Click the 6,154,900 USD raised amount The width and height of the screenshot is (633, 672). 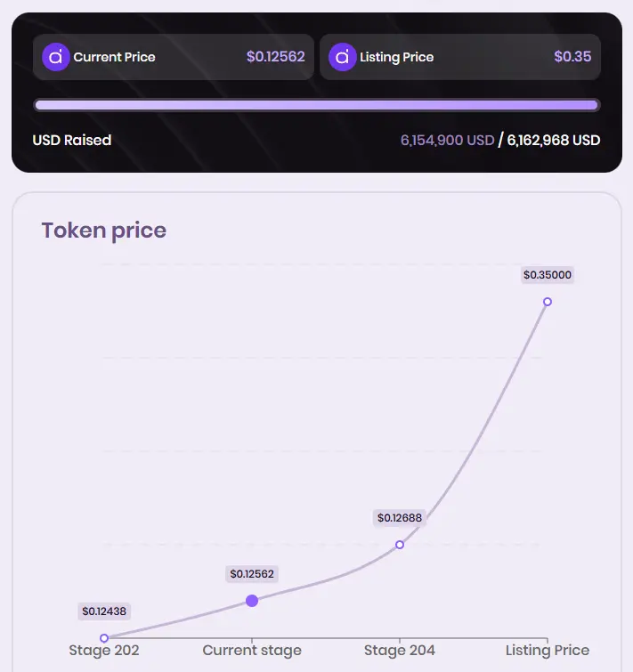(x=448, y=140)
